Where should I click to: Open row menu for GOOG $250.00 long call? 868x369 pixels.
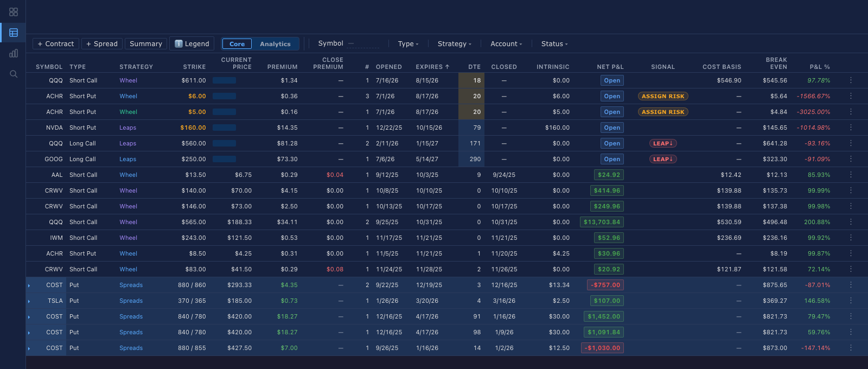pyautogui.click(x=851, y=159)
